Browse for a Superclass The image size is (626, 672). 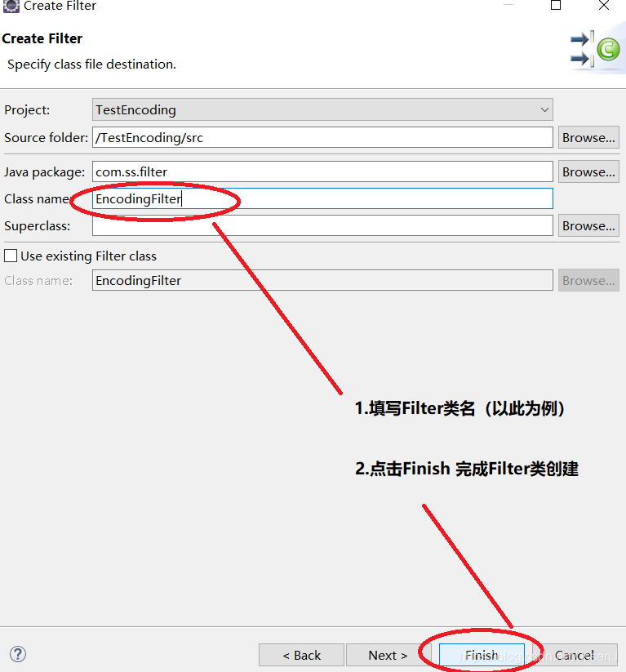(x=588, y=225)
